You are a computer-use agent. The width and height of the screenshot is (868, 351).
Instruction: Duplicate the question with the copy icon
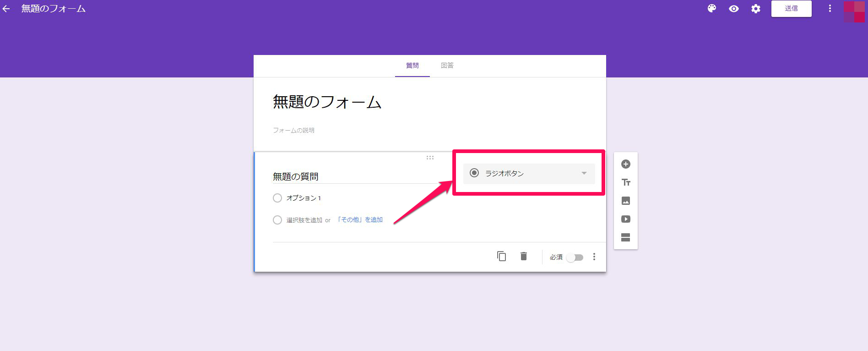click(501, 256)
